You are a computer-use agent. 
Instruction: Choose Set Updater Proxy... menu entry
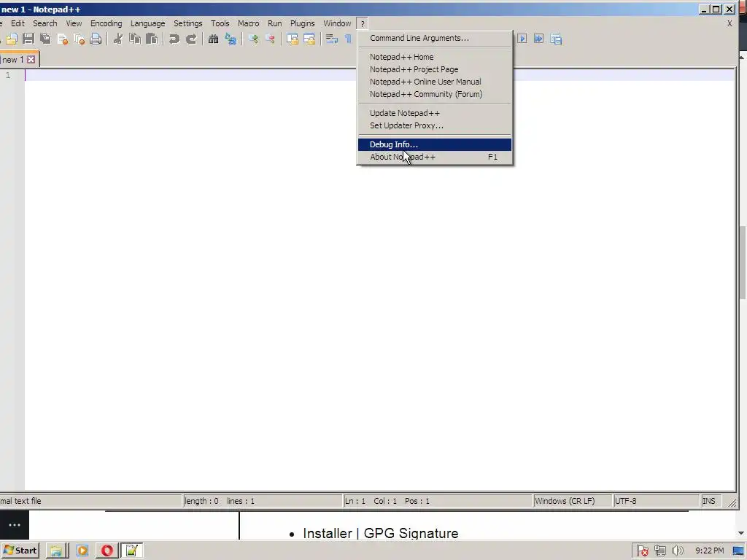tap(435, 125)
